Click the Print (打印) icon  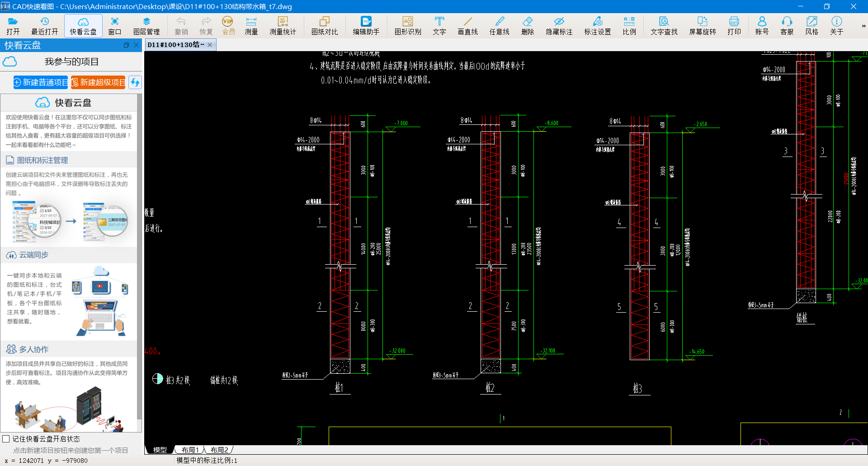734,26
